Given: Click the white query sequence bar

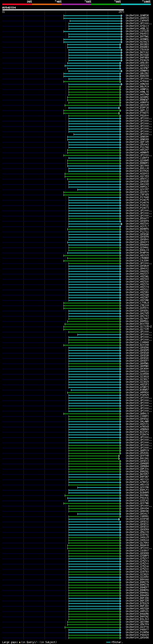Looking at the screenshot, I should point(63,10).
